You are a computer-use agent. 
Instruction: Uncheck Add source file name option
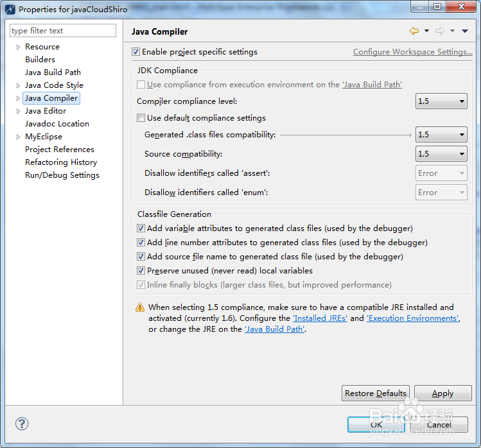click(141, 256)
